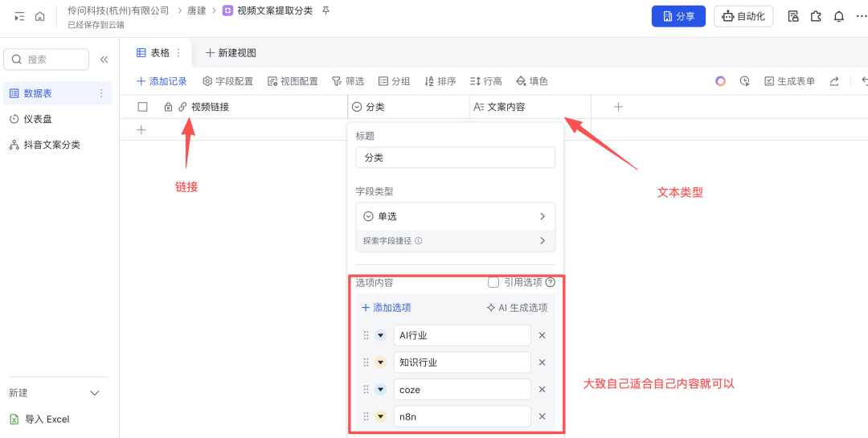Collapse the left sidebar with double-chevron icon
The image size is (868, 438).
point(104,59)
